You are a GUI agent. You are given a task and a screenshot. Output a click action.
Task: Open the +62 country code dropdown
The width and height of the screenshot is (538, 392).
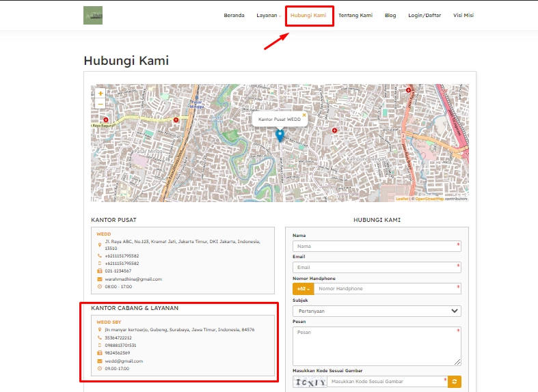[x=303, y=289]
